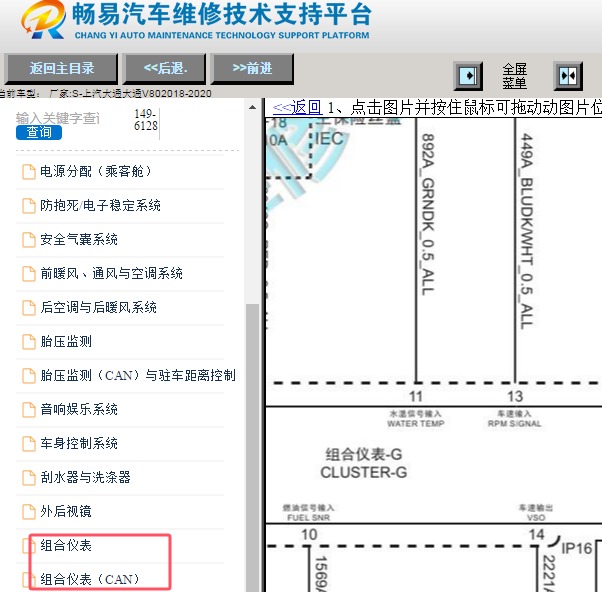Click document icon beside 后空调与后暖风系统
The height and width of the screenshot is (592, 602).
[29, 308]
